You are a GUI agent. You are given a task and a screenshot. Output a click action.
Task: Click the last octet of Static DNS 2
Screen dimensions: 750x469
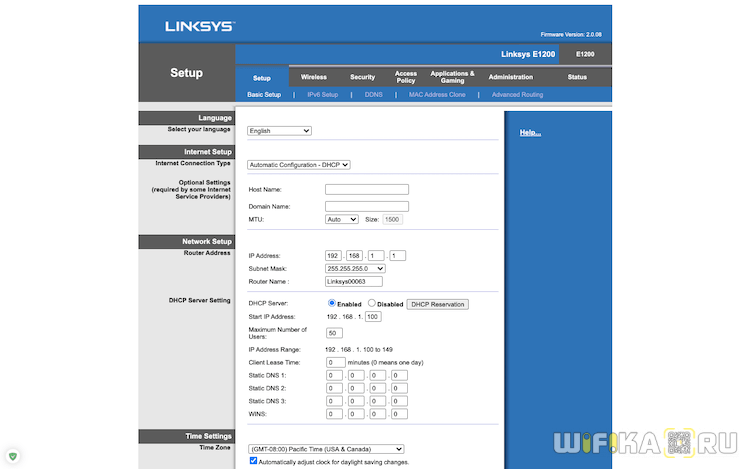[399, 388]
